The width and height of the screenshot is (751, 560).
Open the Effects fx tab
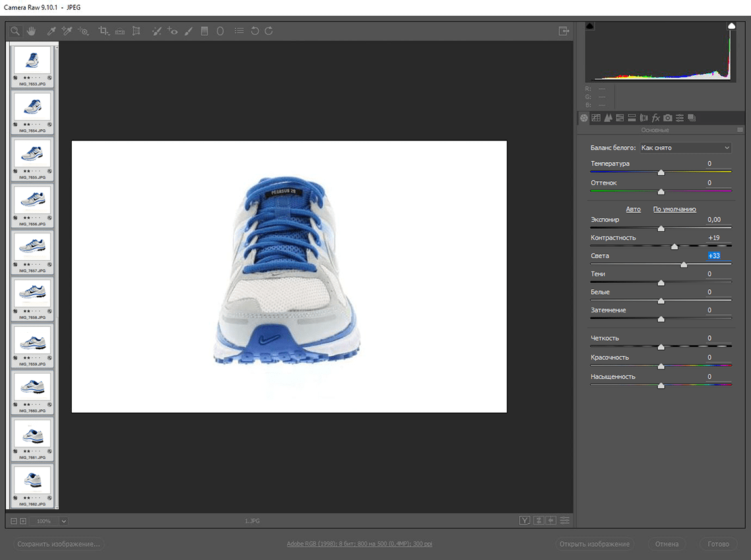click(655, 118)
